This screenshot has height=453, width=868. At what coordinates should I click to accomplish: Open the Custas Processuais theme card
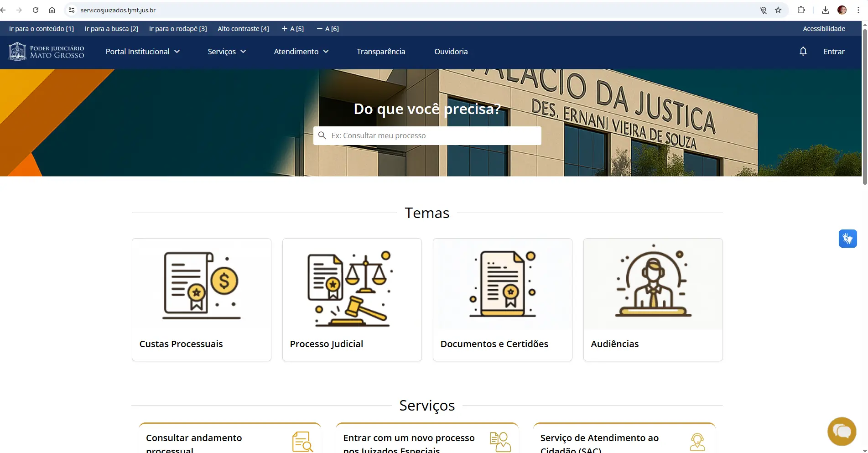click(201, 299)
